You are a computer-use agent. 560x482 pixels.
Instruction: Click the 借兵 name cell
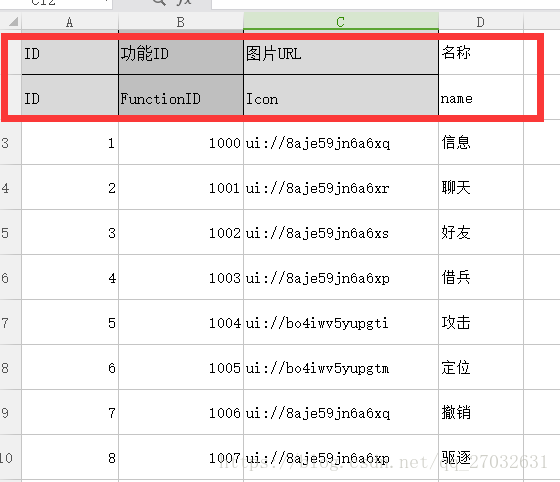point(481,277)
